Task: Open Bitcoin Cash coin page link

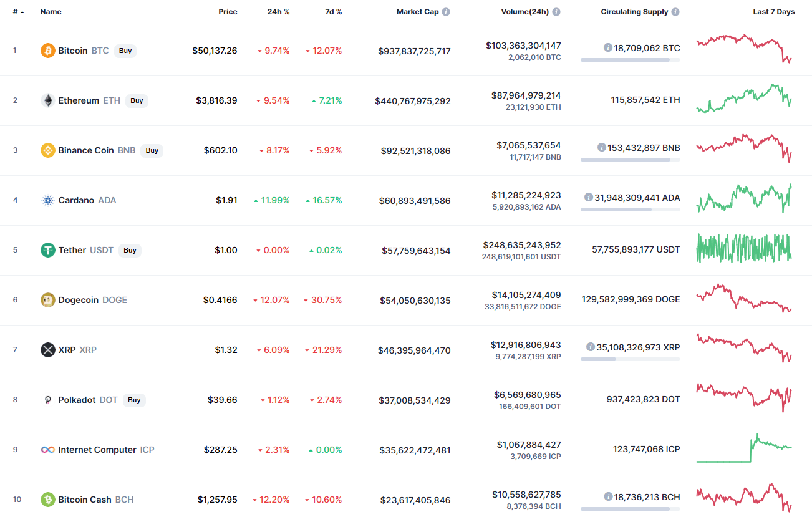Action: click(85, 500)
